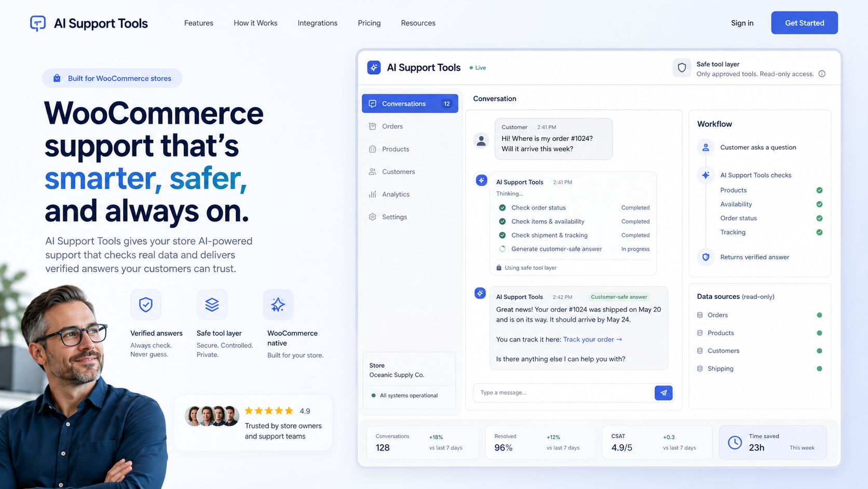
Task: Click the send message button
Action: [663, 393]
